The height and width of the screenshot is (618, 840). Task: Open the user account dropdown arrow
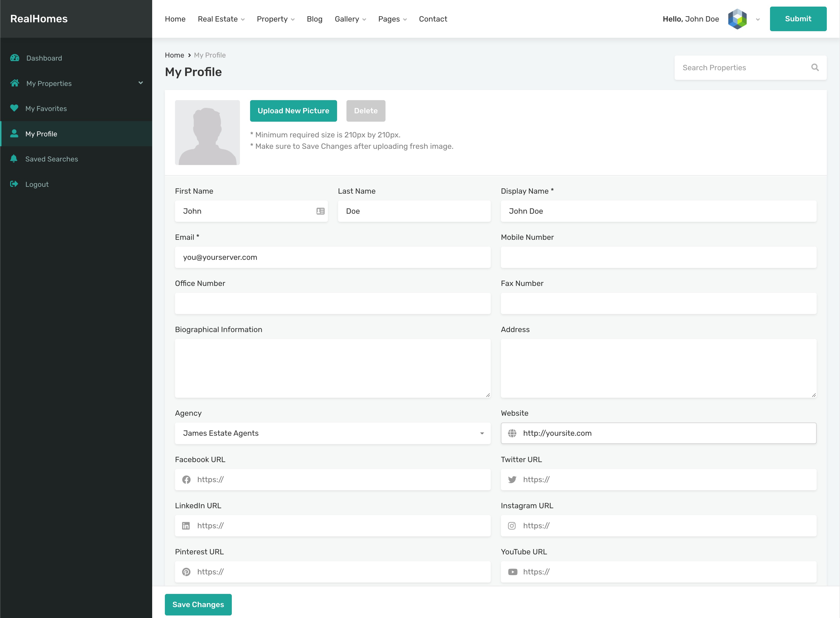(758, 20)
